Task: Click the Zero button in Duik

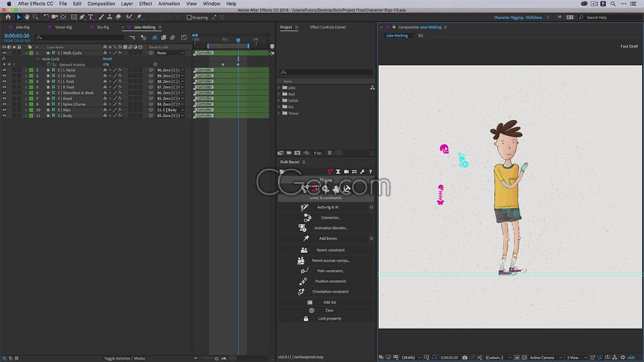Action: click(329, 310)
